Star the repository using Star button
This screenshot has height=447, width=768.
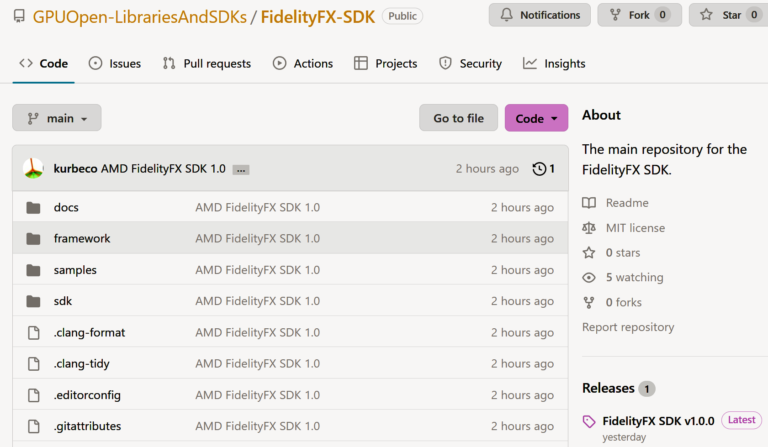(x=729, y=15)
